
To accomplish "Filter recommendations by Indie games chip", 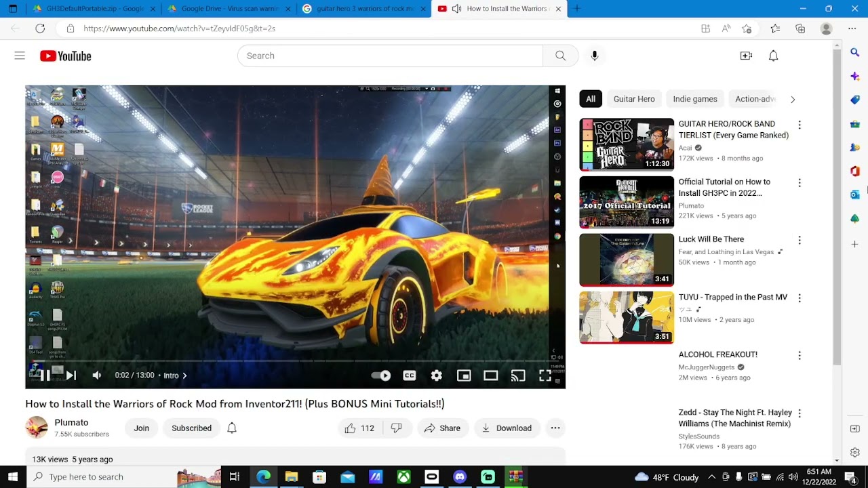I will (695, 99).
